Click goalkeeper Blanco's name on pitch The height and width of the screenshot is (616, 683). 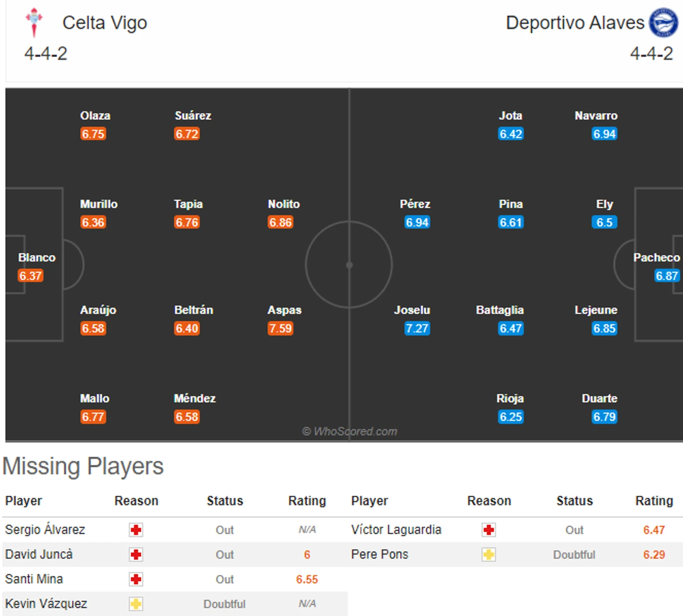click(36, 258)
